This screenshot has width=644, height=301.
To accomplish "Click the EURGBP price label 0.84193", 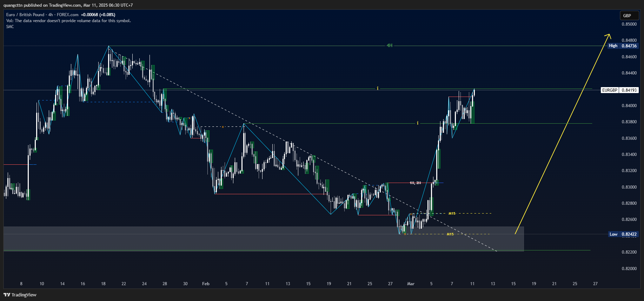I will tap(620, 90).
